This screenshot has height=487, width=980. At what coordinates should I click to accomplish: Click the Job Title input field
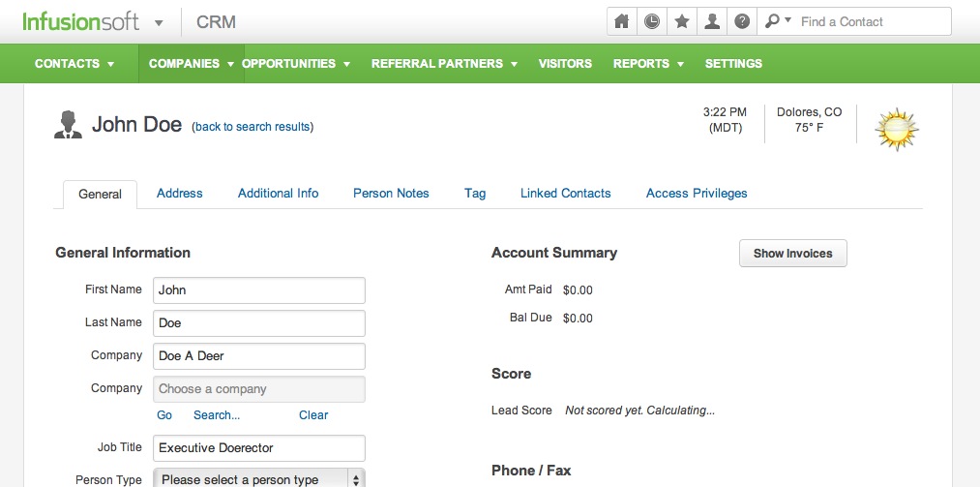[x=259, y=448]
